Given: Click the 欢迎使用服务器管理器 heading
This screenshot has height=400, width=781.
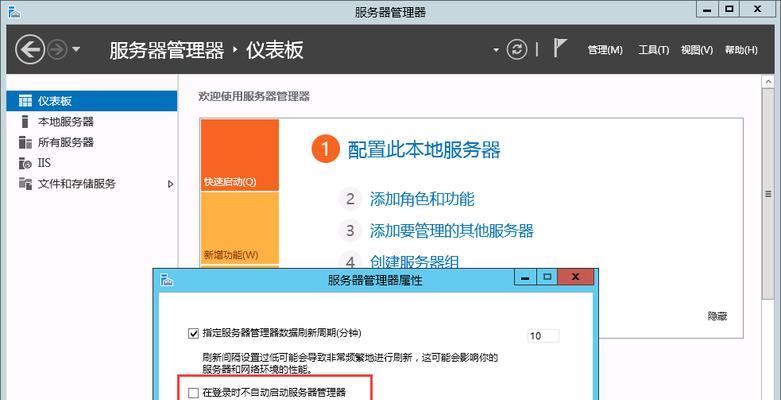Looking at the screenshot, I should point(254,97).
